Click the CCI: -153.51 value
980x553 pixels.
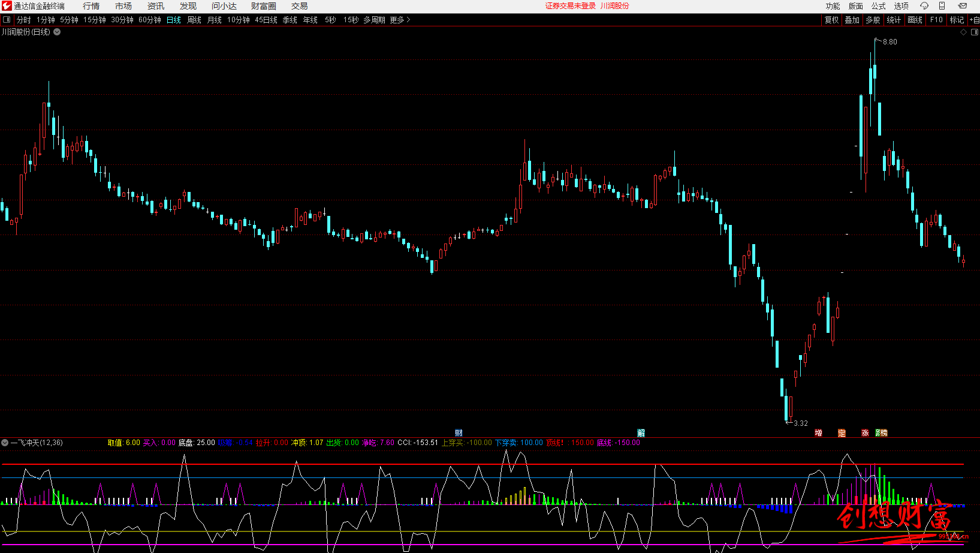pos(418,443)
